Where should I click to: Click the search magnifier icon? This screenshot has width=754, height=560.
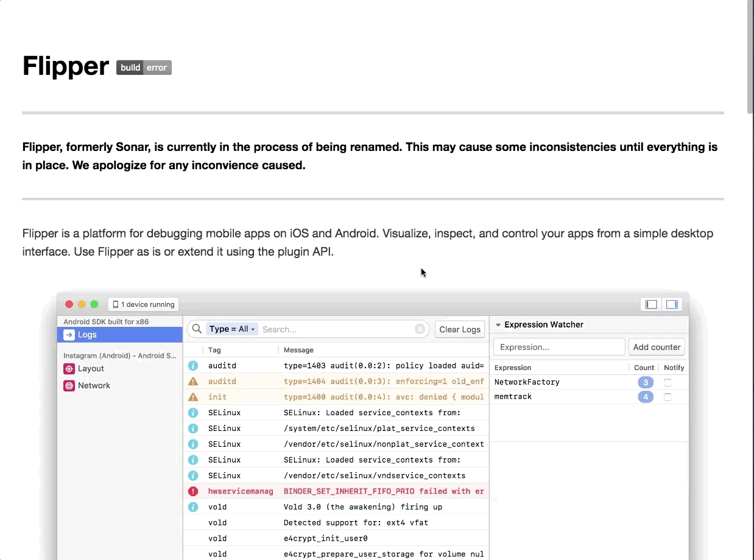coord(197,329)
